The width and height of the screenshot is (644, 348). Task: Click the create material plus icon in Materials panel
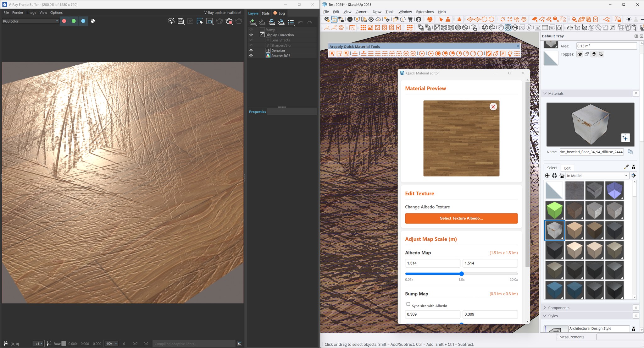[x=547, y=176]
